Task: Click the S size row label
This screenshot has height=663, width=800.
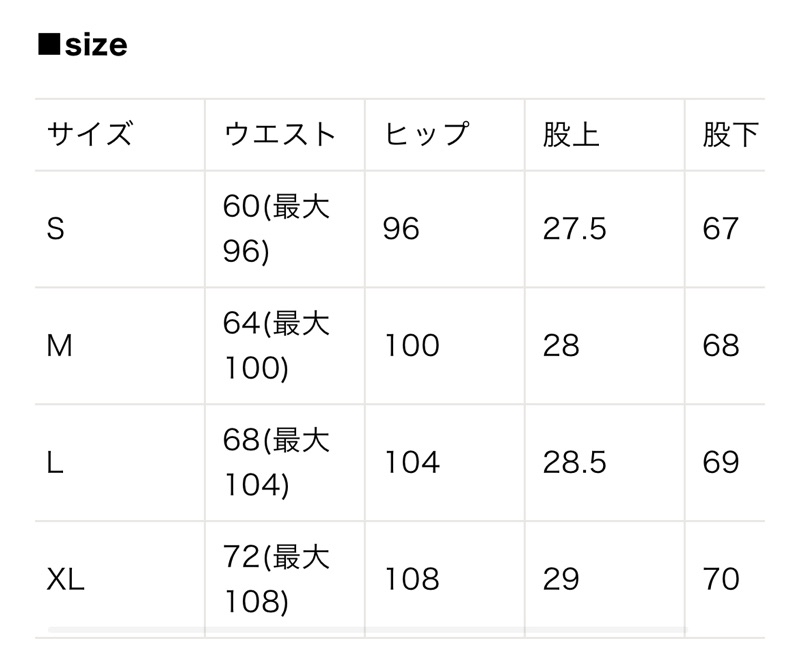Action: point(56,229)
